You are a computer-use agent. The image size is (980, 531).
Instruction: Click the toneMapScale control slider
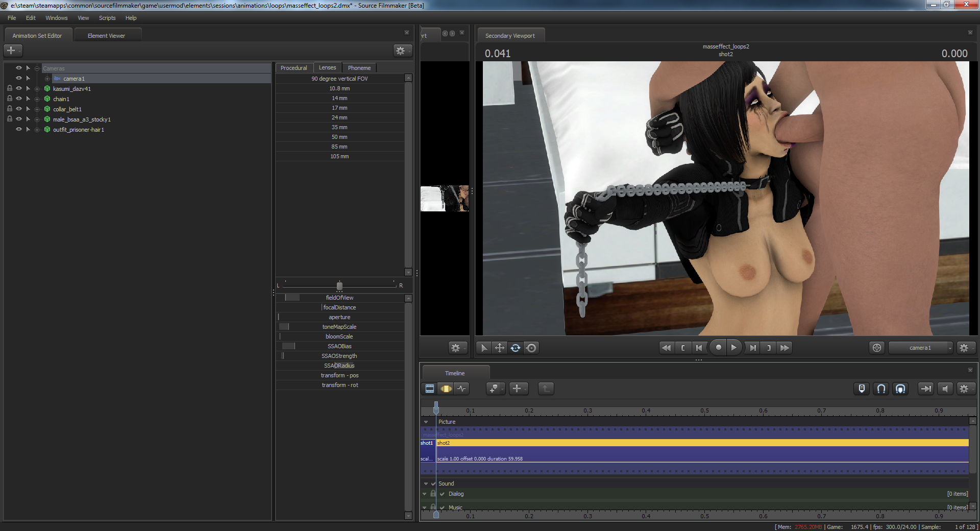[x=340, y=327]
